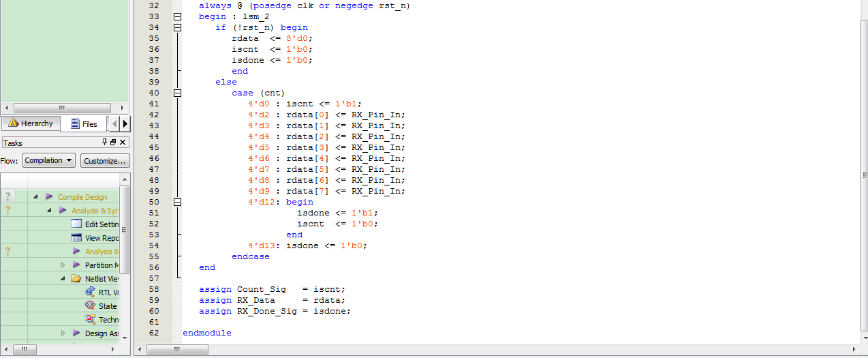Open the RTL Viewer icon
868x358 pixels.
click(x=90, y=292)
